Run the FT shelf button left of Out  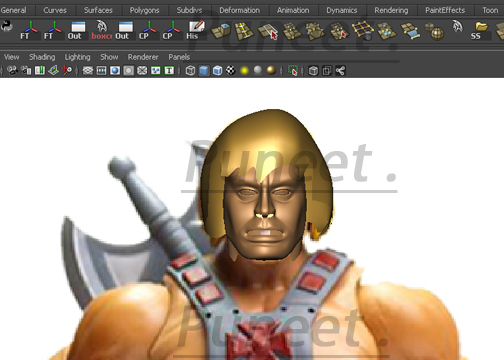pyautogui.click(x=53, y=30)
